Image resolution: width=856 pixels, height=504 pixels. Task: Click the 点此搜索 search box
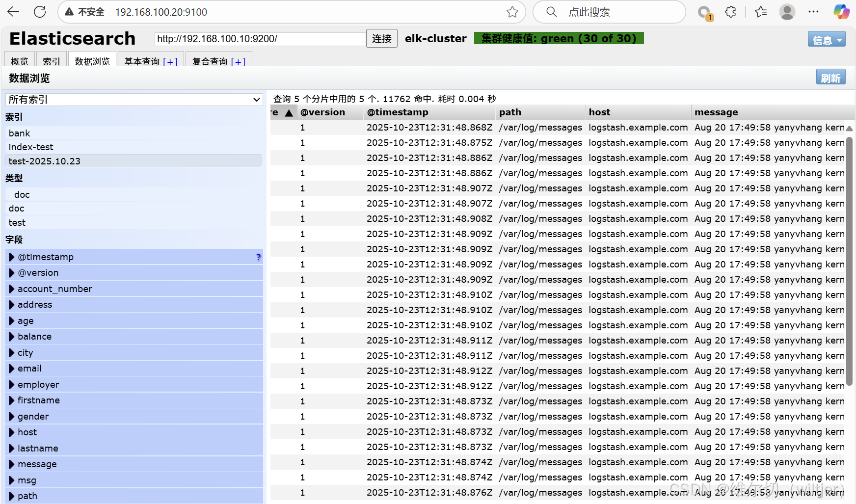pos(609,12)
